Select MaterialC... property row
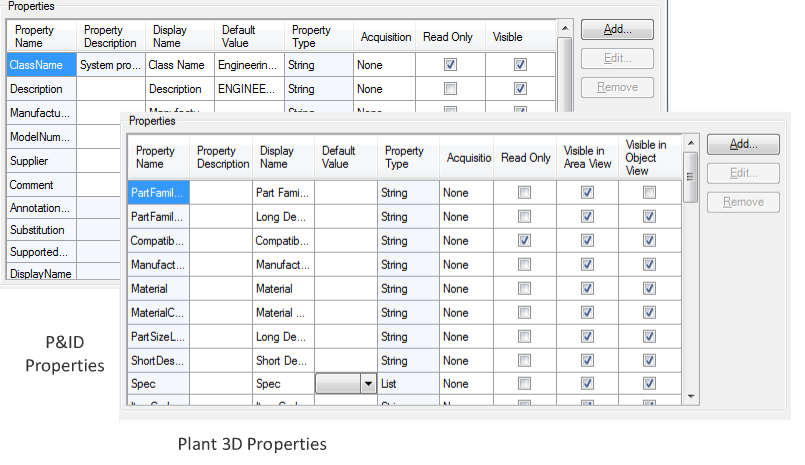The image size is (805, 465). click(x=159, y=313)
